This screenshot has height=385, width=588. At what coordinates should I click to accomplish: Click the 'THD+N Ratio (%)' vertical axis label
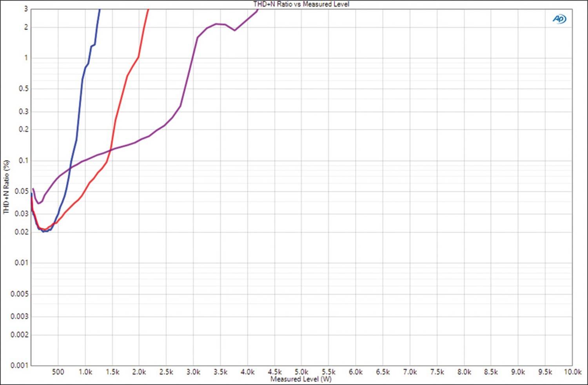coord(6,187)
